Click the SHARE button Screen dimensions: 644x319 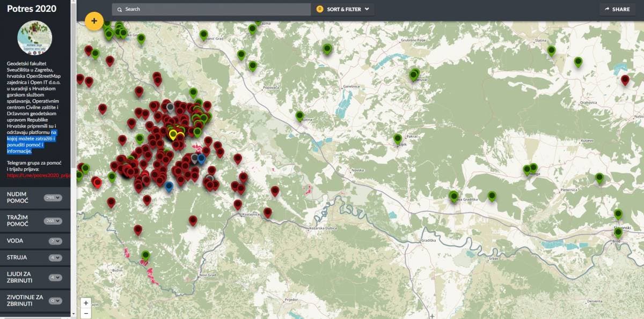[617, 9]
